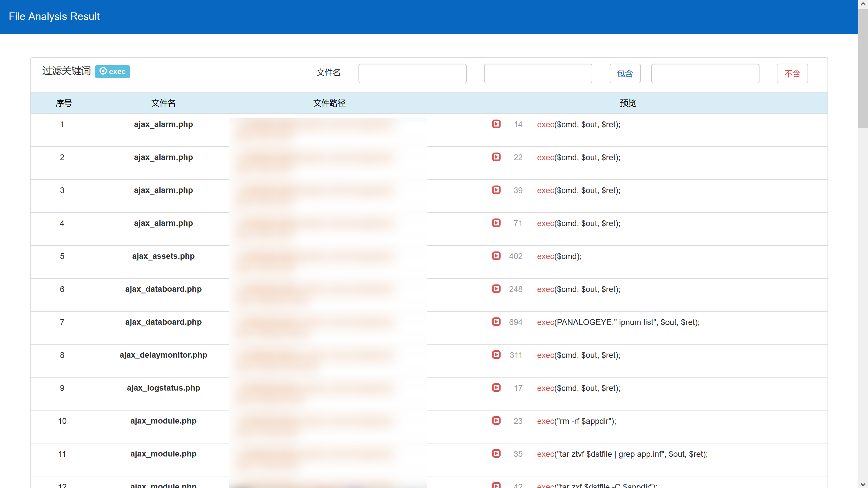Click the scroll up arrow at top right

click(863, 4)
